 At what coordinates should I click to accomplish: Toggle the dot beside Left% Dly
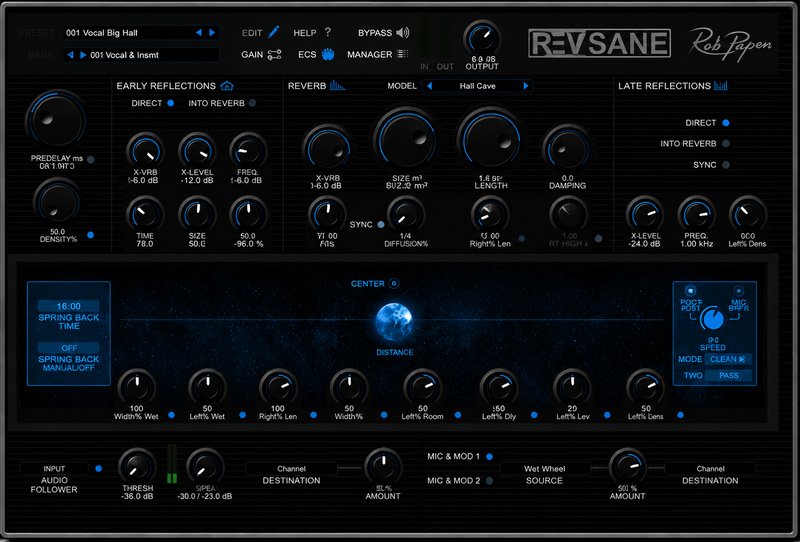[x=534, y=415]
